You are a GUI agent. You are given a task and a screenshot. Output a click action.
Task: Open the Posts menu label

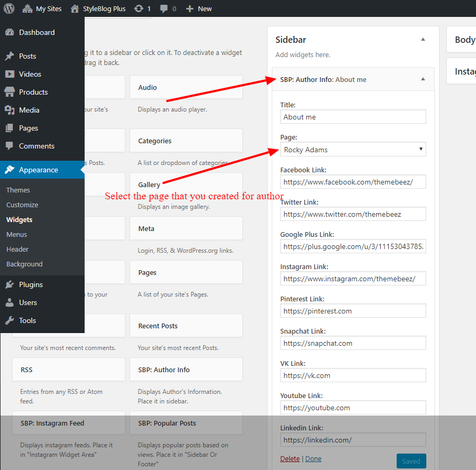[x=28, y=56]
